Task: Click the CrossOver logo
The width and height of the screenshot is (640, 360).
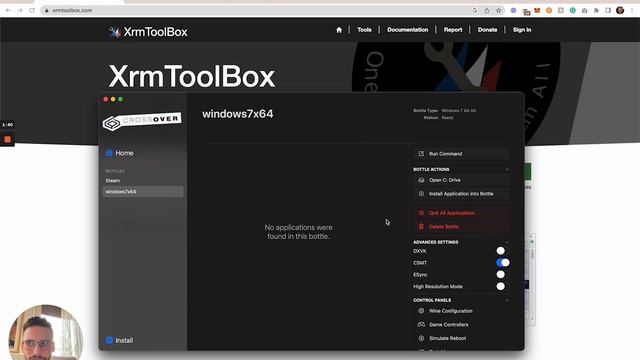Action: 142,121
